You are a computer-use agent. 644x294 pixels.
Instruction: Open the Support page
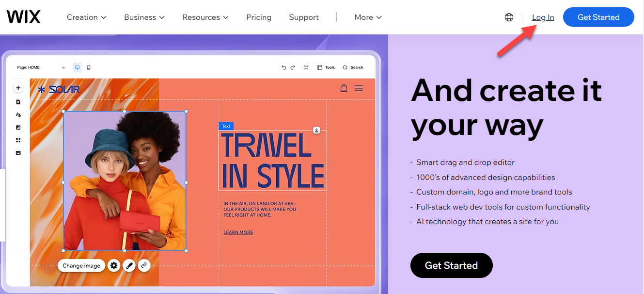tap(304, 17)
